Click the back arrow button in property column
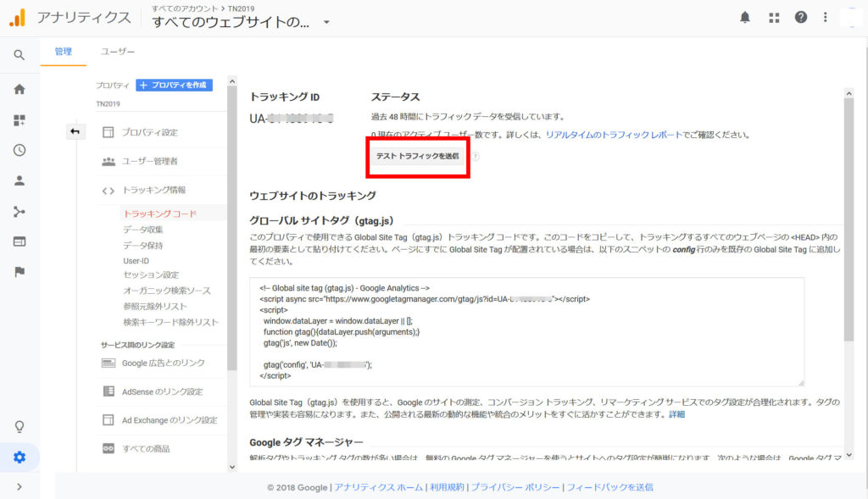The width and height of the screenshot is (868, 499). pyautogui.click(x=75, y=131)
